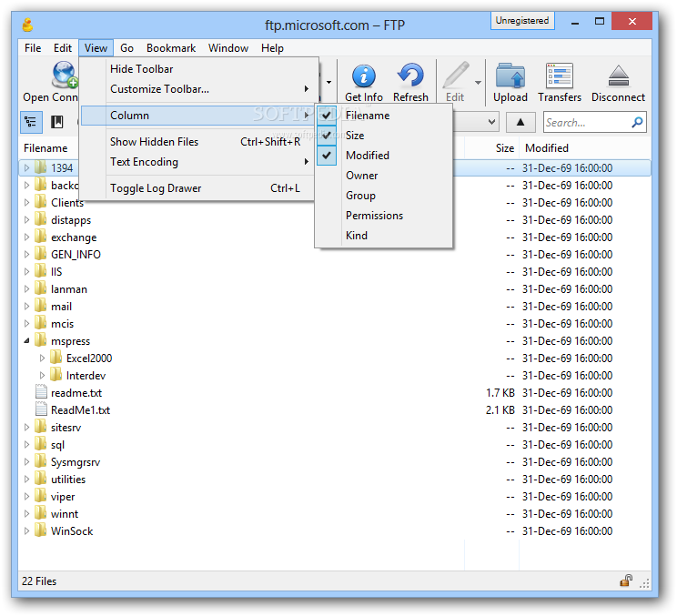Open the Window menu
677x616 pixels.
(228, 48)
